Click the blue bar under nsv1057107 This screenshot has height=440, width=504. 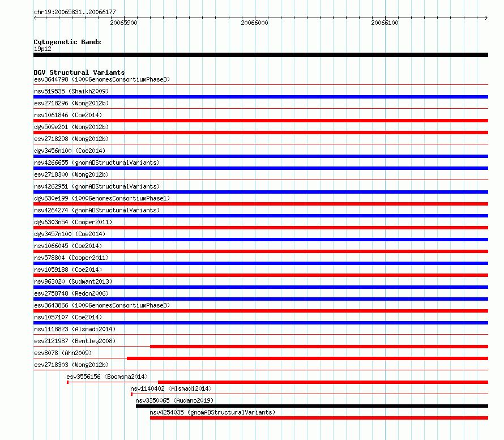coord(260,323)
